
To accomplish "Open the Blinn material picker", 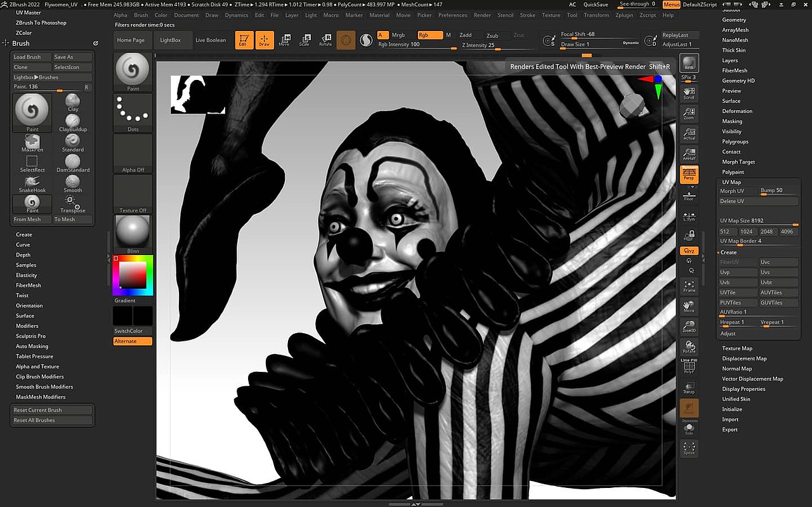I will click(x=133, y=234).
